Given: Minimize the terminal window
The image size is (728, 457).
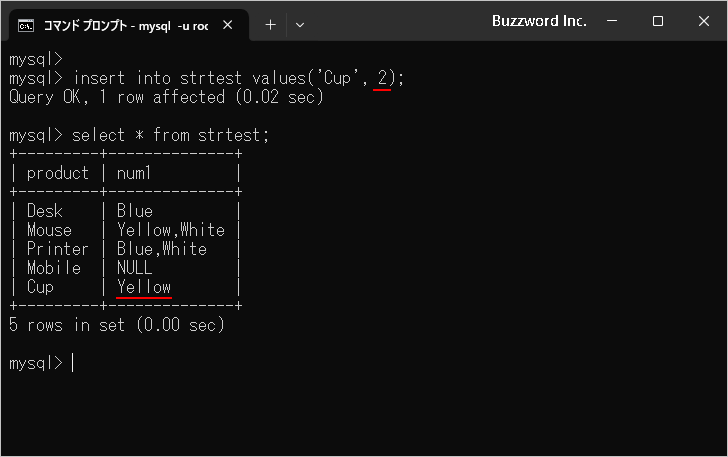Looking at the screenshot, I should [x=612, y=21].
